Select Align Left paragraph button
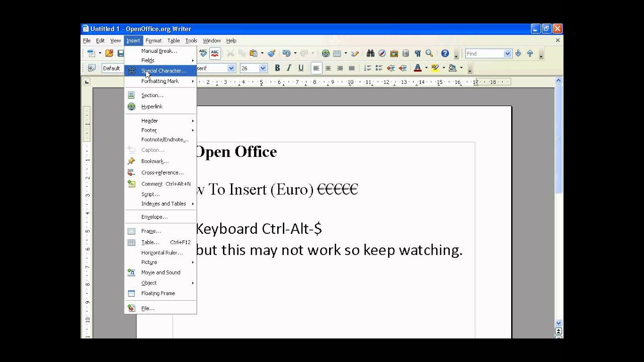Image resolution: width=644 pixels, height=362 pixels. 316,68
